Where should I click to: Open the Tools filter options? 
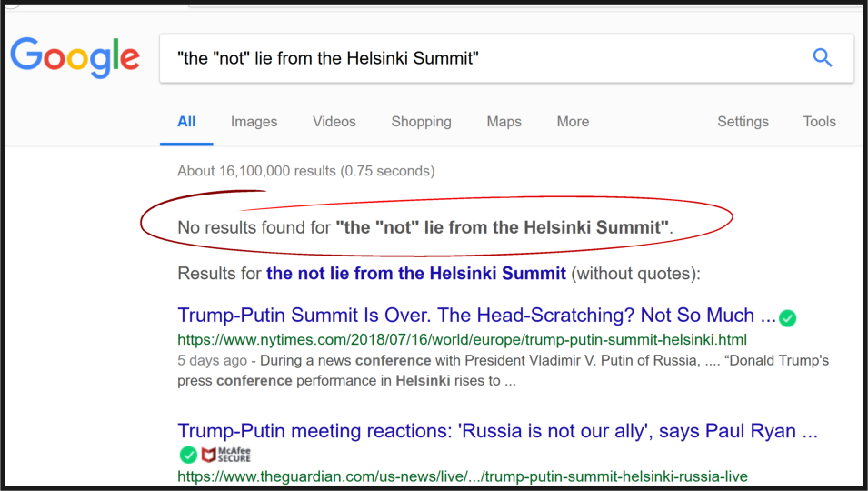tap(819, 122)
